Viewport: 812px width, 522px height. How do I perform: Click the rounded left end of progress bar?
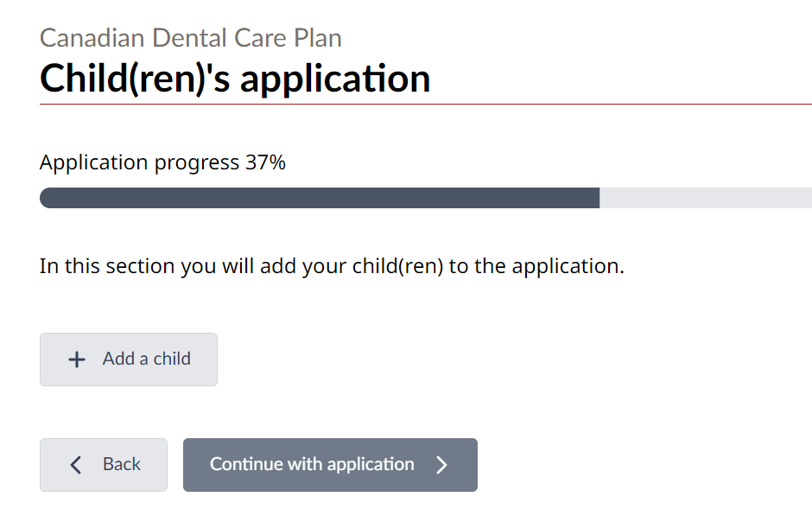pyautogui.click(x=47, y=198)
